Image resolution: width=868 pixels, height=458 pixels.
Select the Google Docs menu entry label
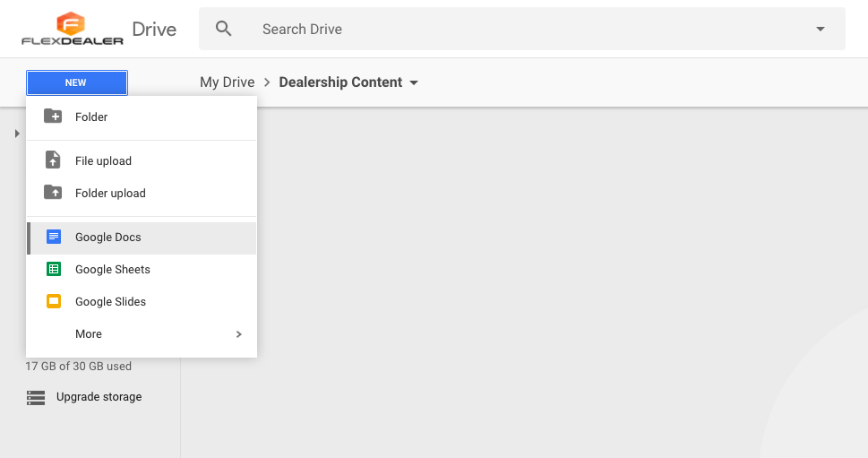108,238
